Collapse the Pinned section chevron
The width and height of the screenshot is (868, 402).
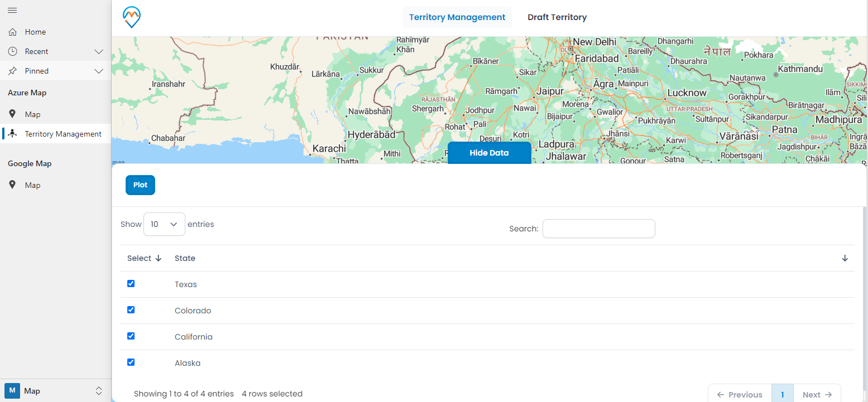pyautogui.click(x=99, y=71)
